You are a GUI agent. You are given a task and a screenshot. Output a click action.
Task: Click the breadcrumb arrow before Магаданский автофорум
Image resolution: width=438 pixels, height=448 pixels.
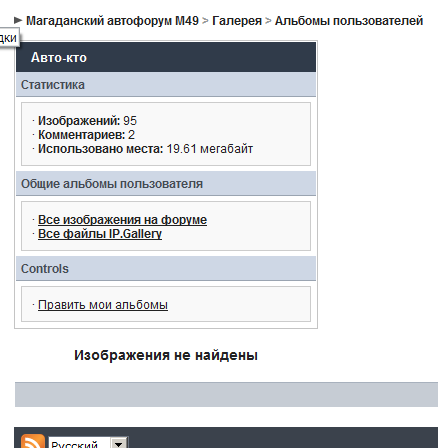(x=18, y=21)
